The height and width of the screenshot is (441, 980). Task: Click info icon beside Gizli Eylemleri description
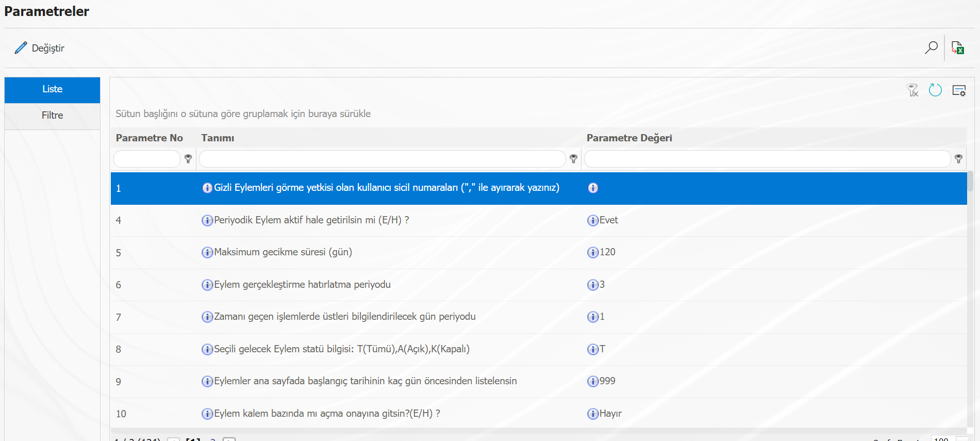click(207, 188)
